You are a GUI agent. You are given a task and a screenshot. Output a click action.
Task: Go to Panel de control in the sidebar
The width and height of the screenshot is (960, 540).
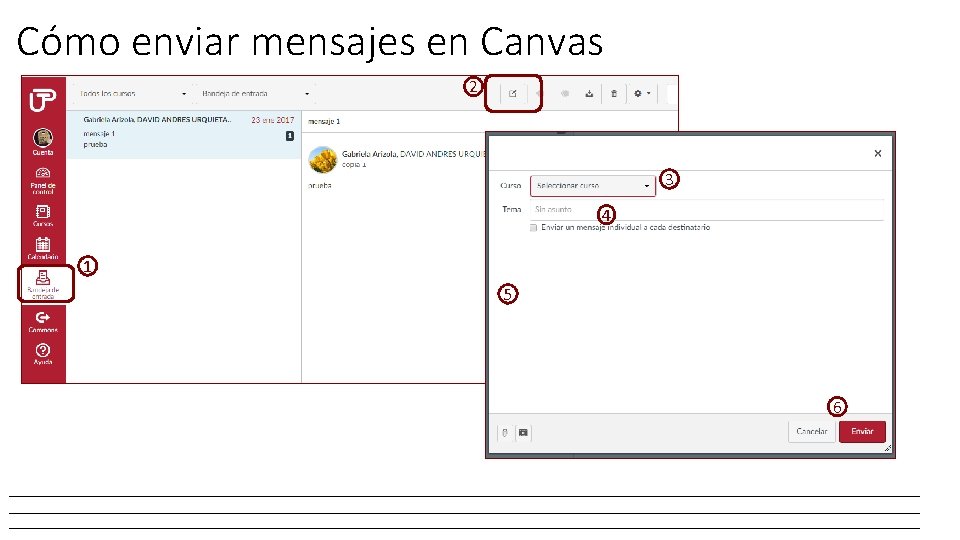(x=43, y=181)
